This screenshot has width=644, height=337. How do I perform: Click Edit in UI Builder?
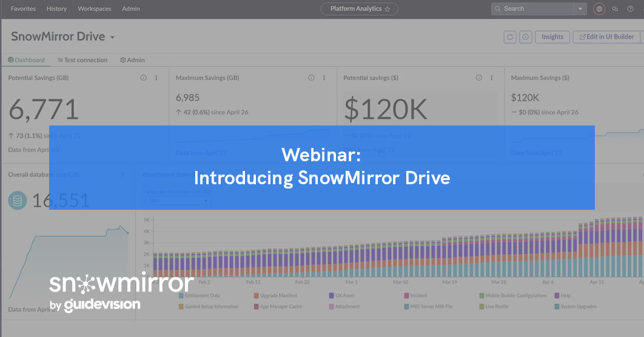[606, 37]
